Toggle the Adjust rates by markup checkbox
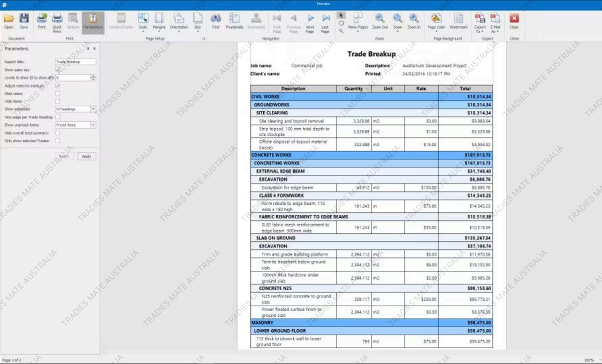The height and width of the screenshot is (364, 602). tap(58, 86)
